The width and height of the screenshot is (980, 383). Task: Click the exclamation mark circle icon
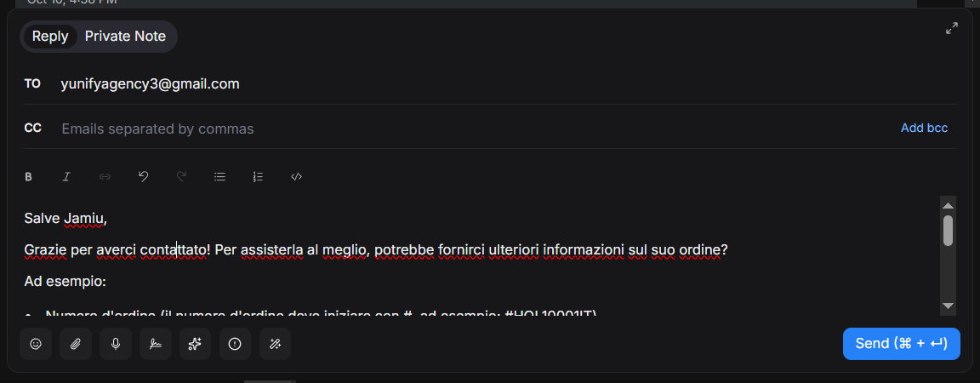tap(235, 344)
